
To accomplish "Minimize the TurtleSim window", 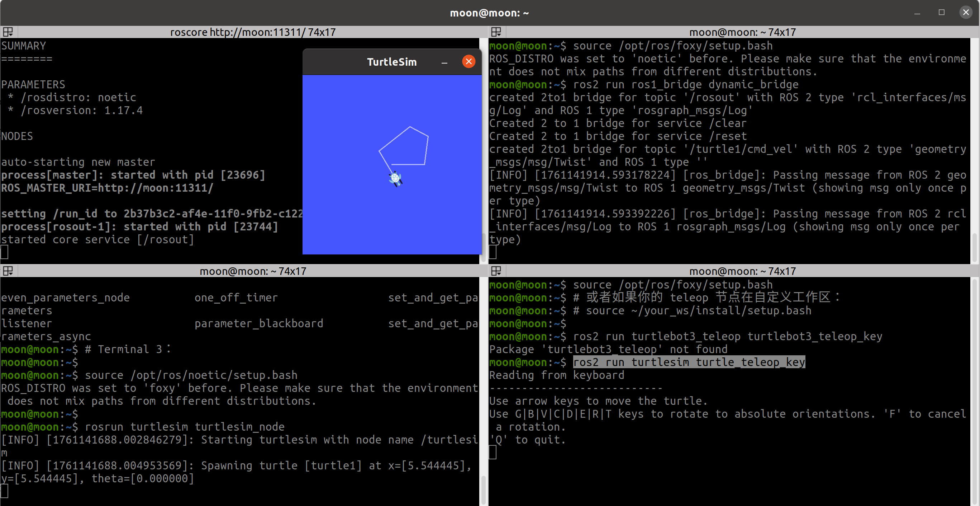I will pos(444,62).
